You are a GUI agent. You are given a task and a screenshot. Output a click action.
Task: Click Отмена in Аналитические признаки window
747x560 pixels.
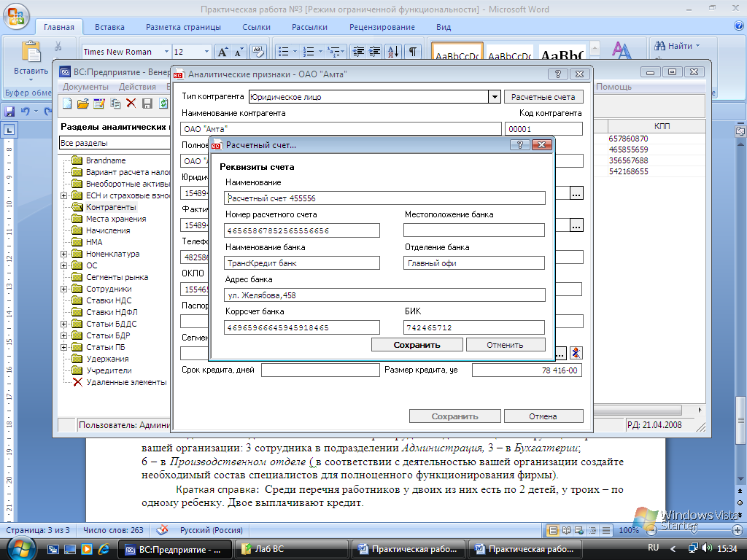tap(543, 416)
